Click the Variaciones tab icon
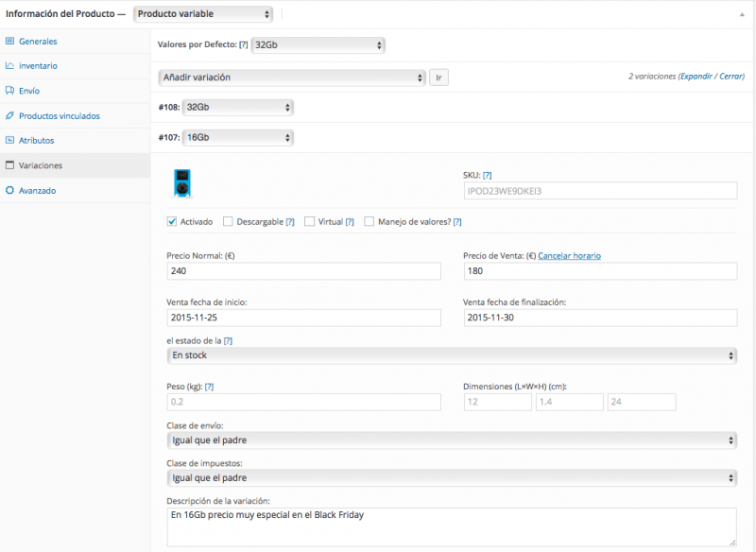 click(x=9, y=165)
